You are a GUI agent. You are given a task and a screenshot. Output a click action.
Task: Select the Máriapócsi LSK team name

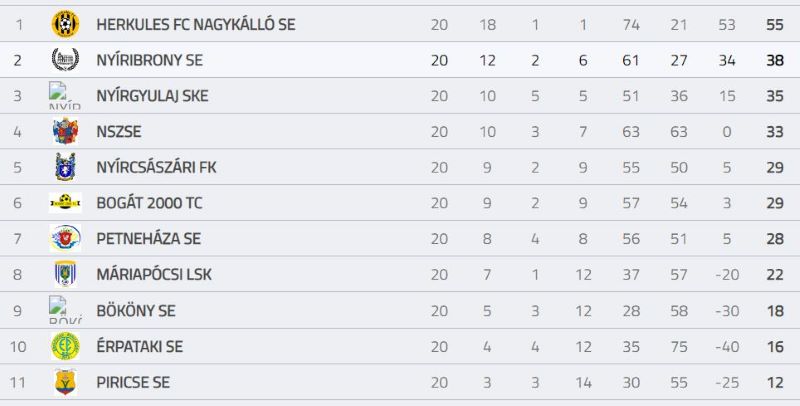coord(154,274)
